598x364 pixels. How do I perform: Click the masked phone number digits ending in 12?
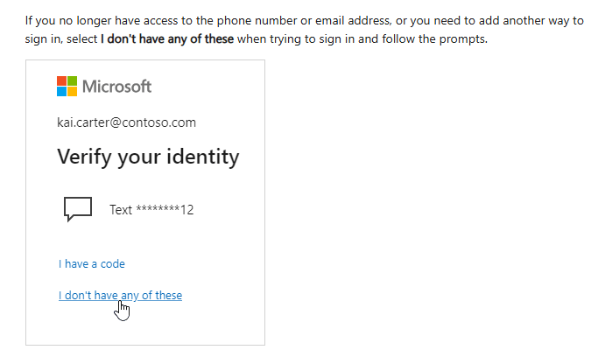coord(165,210)
